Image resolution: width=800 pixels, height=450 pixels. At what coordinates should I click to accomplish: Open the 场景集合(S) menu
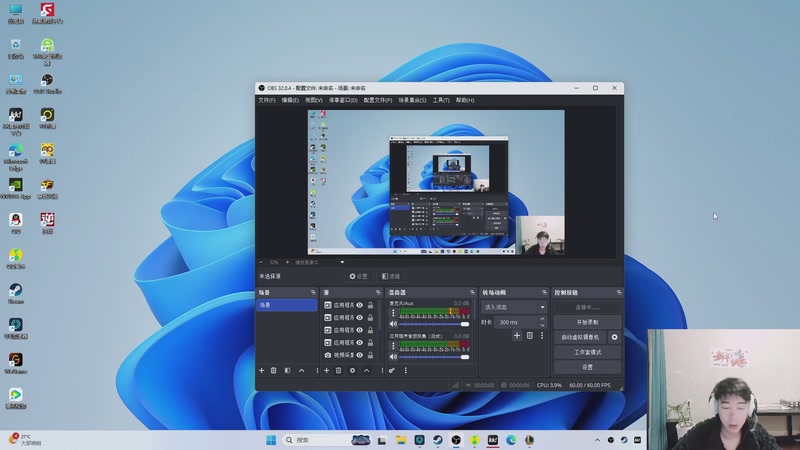click(x=412, y=100)
